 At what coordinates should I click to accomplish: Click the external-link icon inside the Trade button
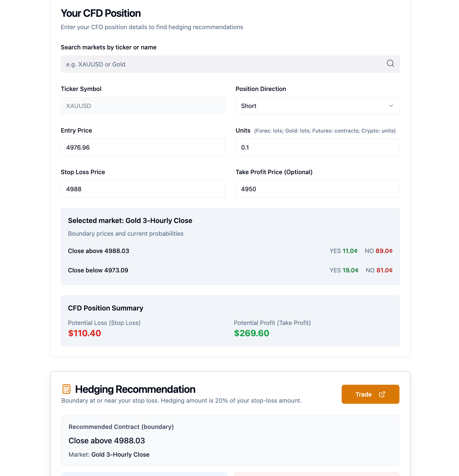click(382, 394)
